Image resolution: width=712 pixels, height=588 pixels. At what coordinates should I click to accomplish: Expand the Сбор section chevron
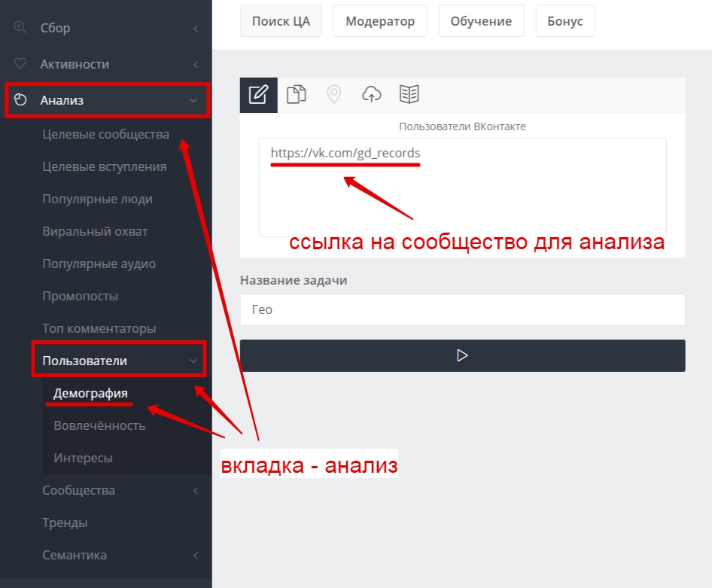click(196, 28)
